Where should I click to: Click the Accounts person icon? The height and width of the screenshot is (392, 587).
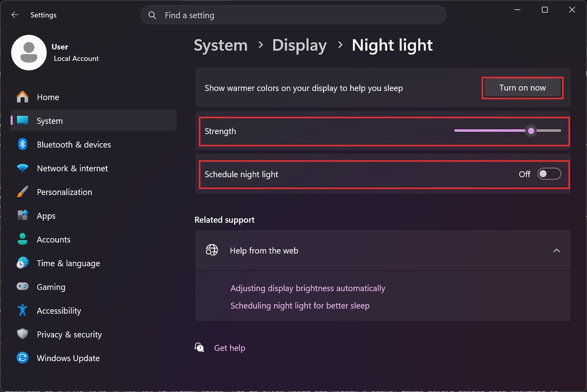pyautogui.click(x=23, y=239)
